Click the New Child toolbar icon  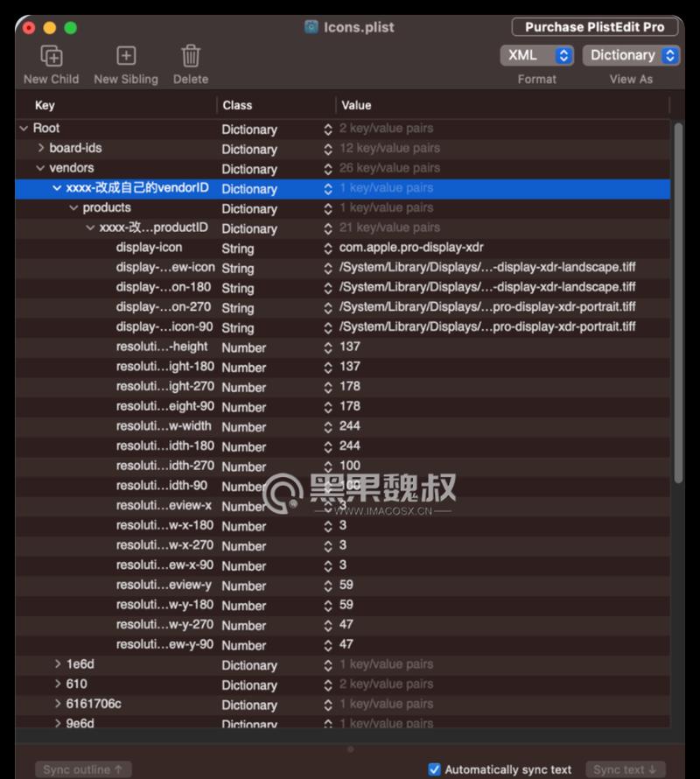[x=52, y=56]
